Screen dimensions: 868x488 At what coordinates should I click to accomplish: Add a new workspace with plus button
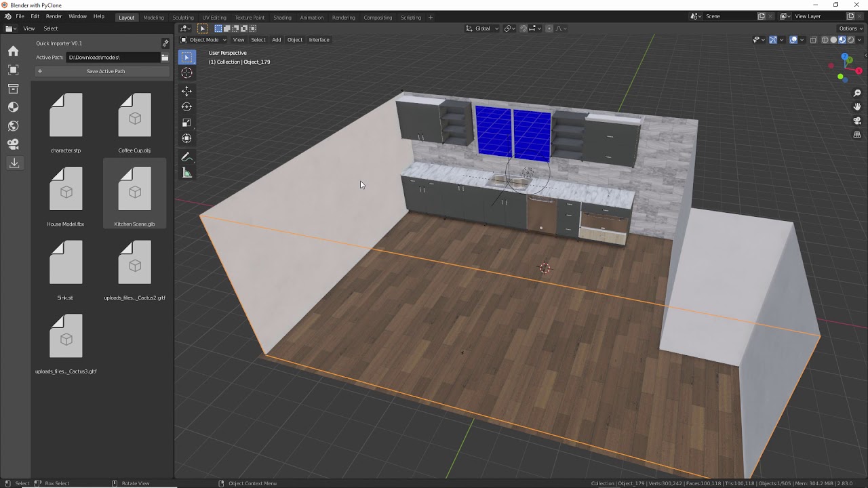430,17
